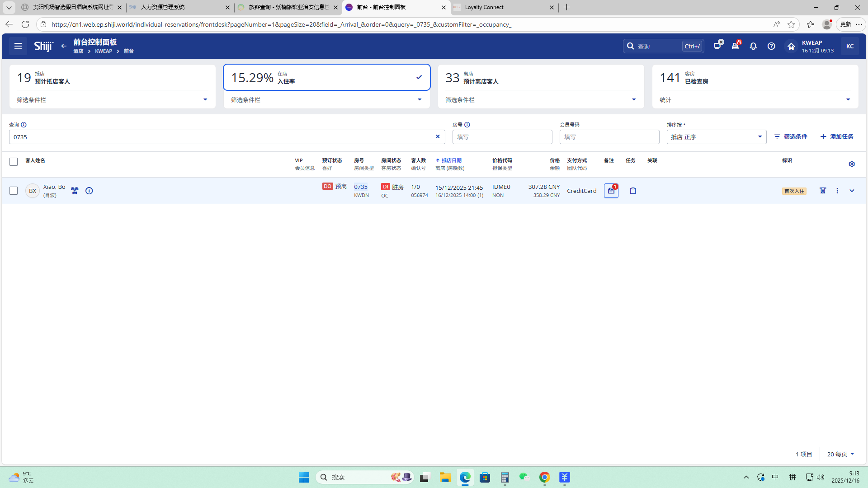This screenshot has height=488, width=868.
Task: Select the 15.29% occupancy card
Action: [x=326, y=78]
